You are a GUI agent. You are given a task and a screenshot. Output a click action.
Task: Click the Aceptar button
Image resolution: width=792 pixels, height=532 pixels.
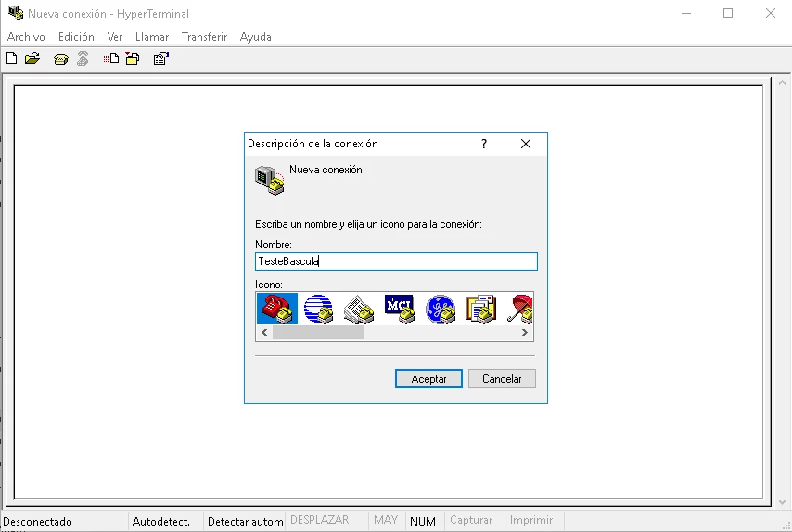point(428,378)
